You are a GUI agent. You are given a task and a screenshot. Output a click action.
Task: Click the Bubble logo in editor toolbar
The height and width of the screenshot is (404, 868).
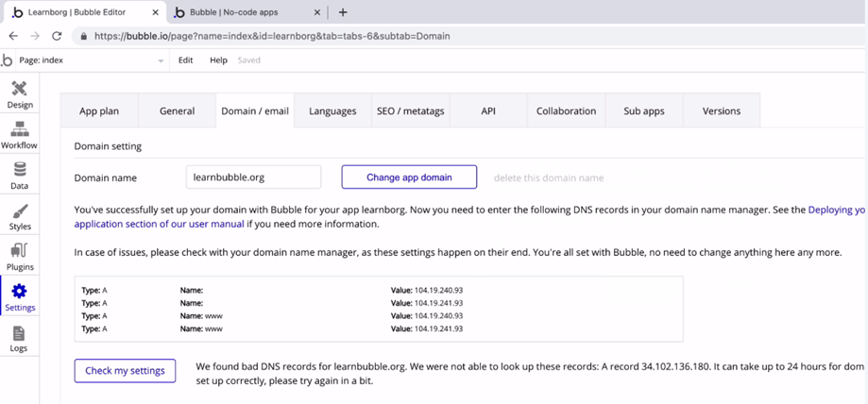[7, 60]
